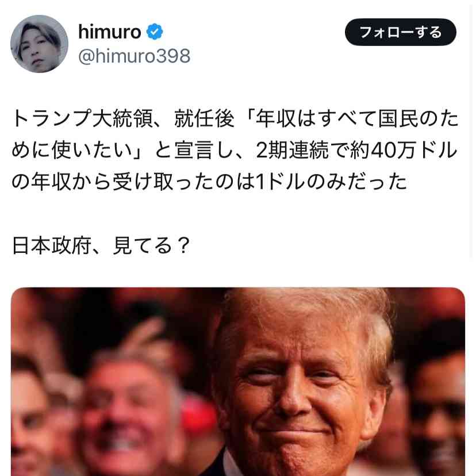476x476 pixels.
Task: Open the himuro display name
Action: 110,32
